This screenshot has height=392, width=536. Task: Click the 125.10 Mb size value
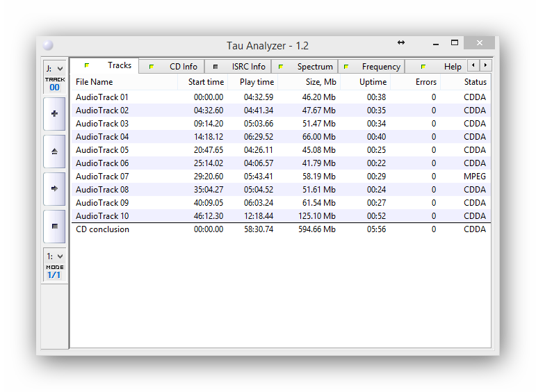[316, 216]
